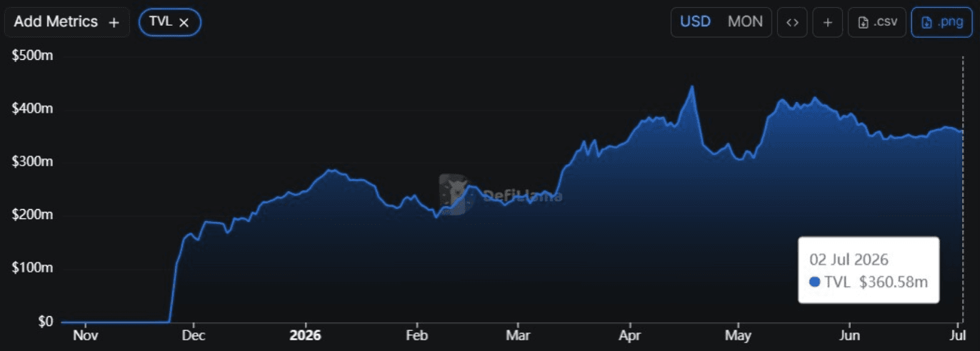Click the plus icon next to embed
This screenshot has height=351, width=980.
827,22
